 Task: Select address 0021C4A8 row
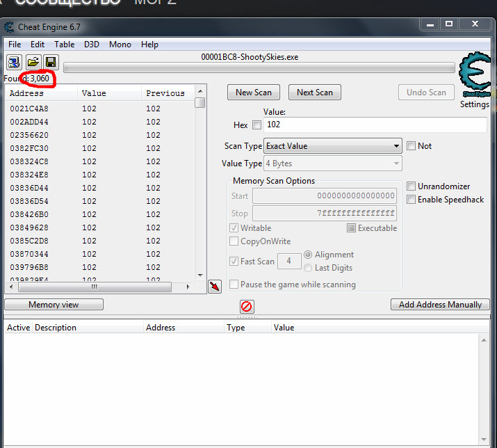click(x=99, y=109)
